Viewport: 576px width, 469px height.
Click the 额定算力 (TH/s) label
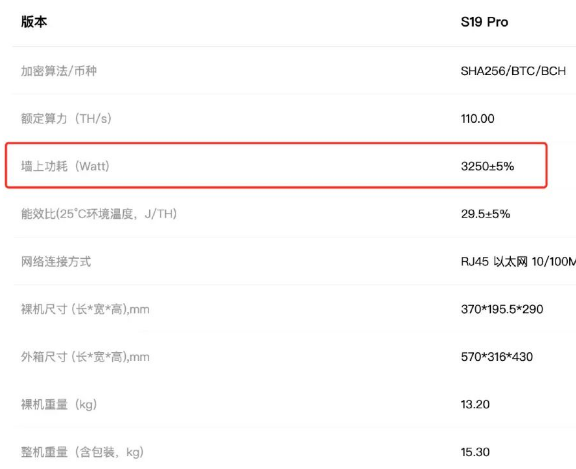[x=66, y=119]
